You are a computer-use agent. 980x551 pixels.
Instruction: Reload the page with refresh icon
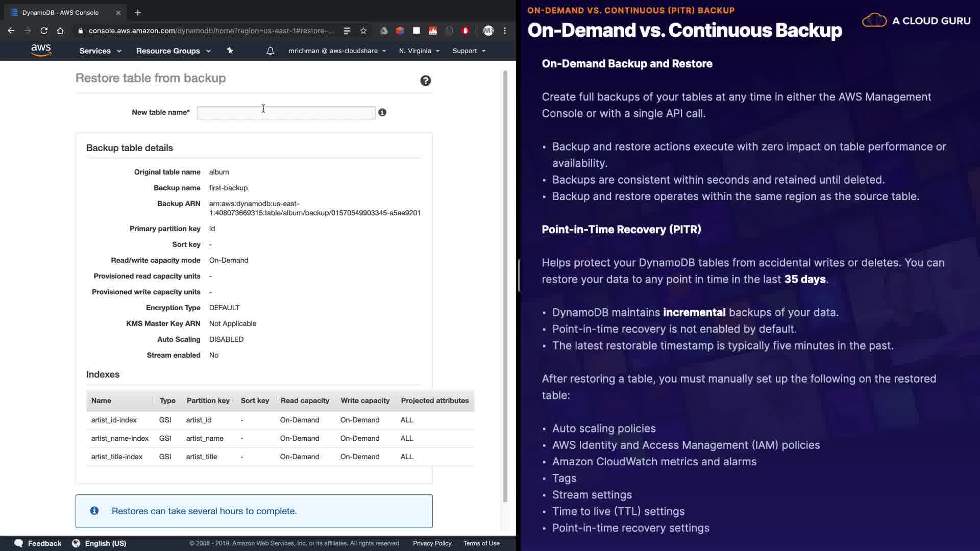pyautogui.click(x=44, y=31)
